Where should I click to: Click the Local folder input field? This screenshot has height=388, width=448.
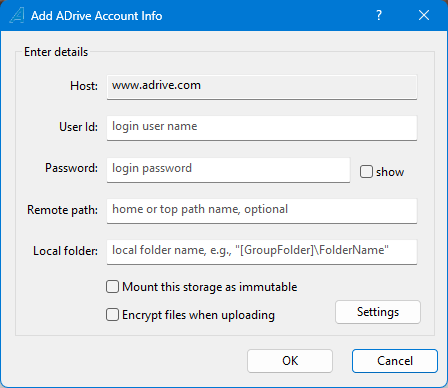262,252
